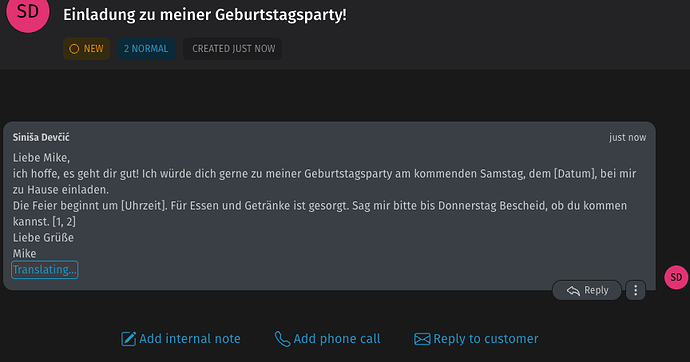Click the envelope icon beside Reply to customer
The image size is (690, 362).
coord(422,339)
